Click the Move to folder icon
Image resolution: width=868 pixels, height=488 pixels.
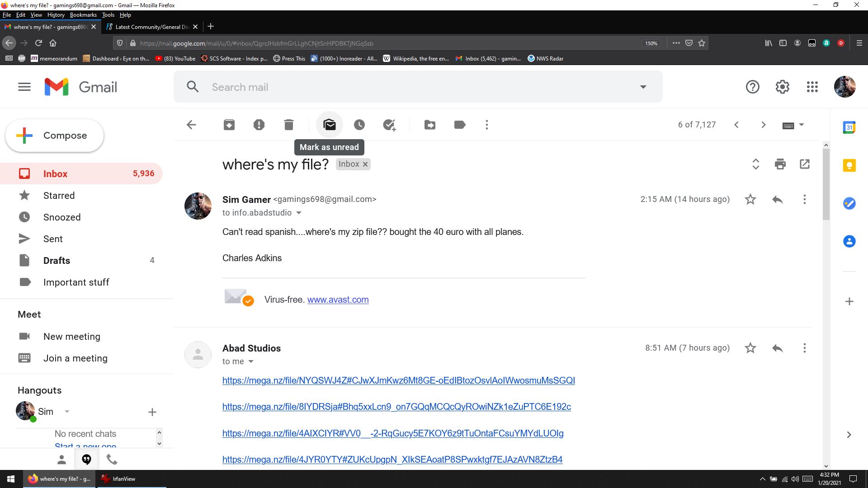(x=430, y=125)
